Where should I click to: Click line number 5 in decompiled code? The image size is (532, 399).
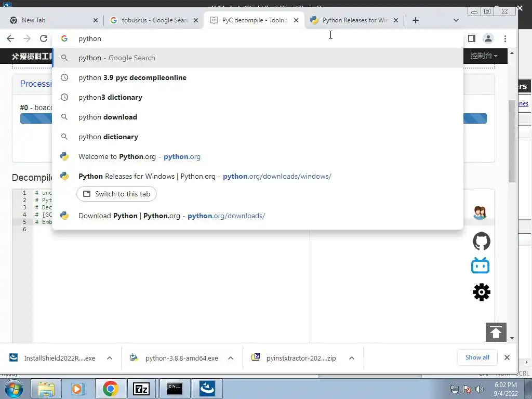tap(24, 222)
